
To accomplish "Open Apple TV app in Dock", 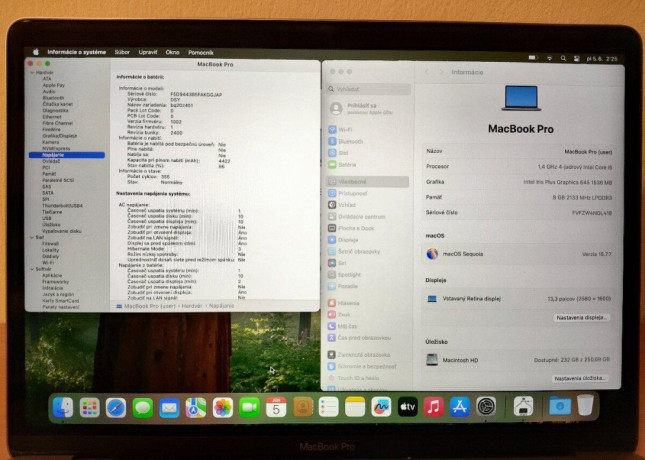I will pyautogui.click(x=408, y=408).
